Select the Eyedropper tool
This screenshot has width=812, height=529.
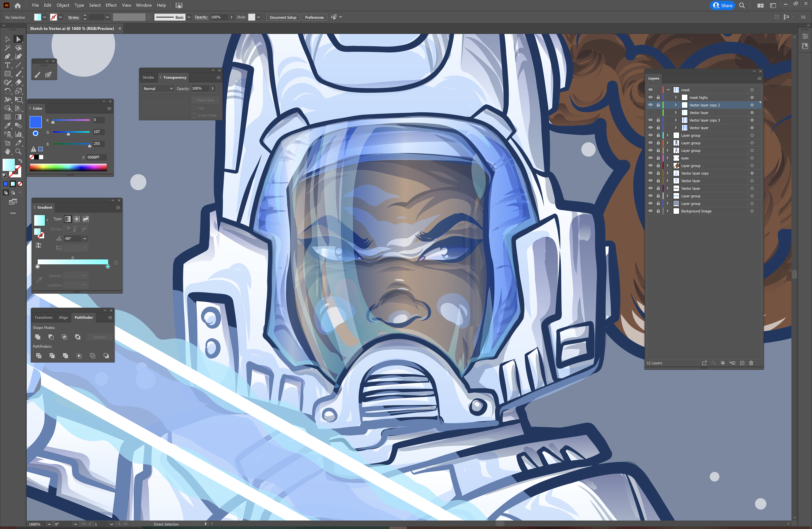[x=7, y=126]
